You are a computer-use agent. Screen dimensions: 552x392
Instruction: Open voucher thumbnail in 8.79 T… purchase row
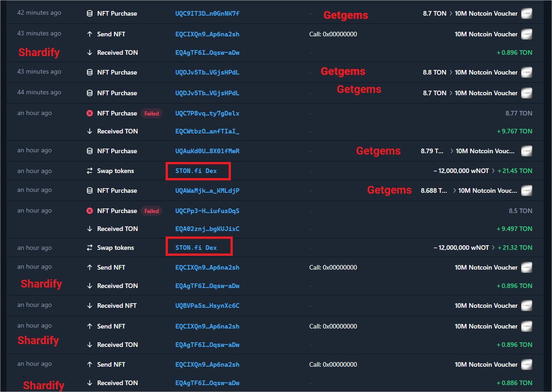click(527, 151)
